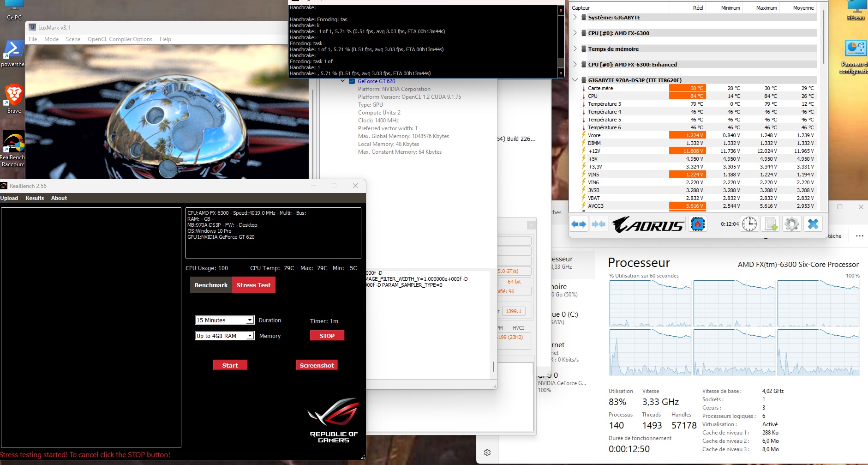
Task: Expand the Système: GIGABYTE sensor group
Action: point(575,17)
